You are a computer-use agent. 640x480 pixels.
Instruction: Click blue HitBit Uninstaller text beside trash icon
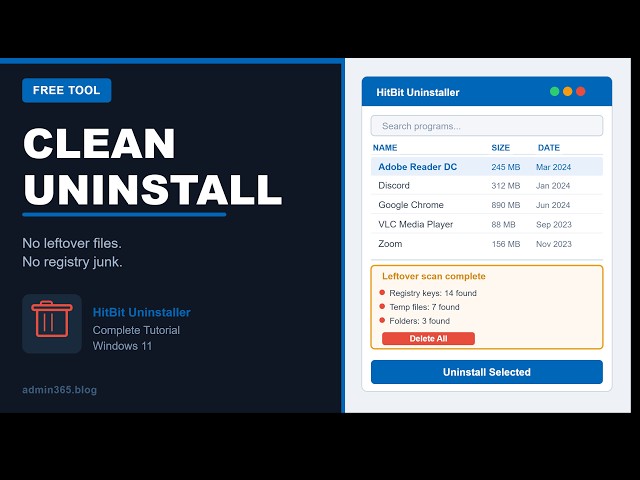(x=142, y=312)
